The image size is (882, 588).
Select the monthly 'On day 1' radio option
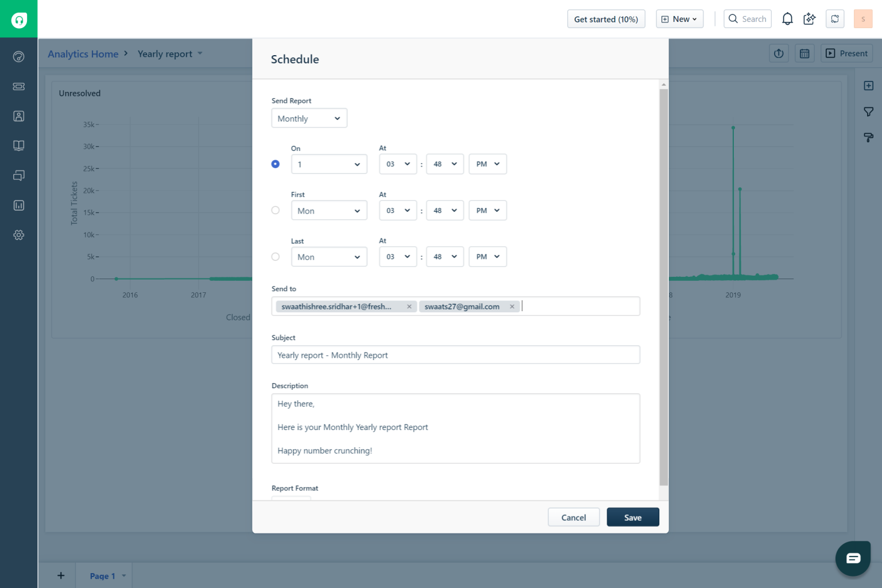point(276,164)
